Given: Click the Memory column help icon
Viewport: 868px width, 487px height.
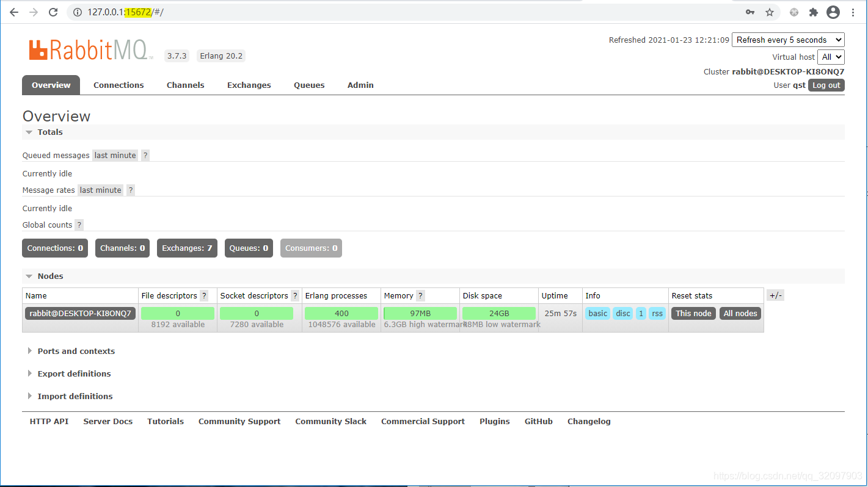Looking at the screenshot, I should click(420, 296).
